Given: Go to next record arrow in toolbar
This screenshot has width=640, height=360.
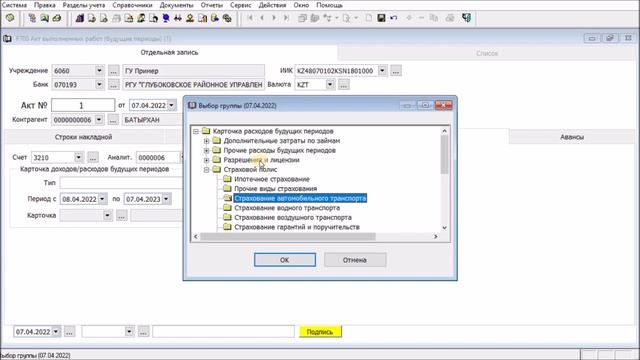Looking at the screenshot, I should pos(274,18).
